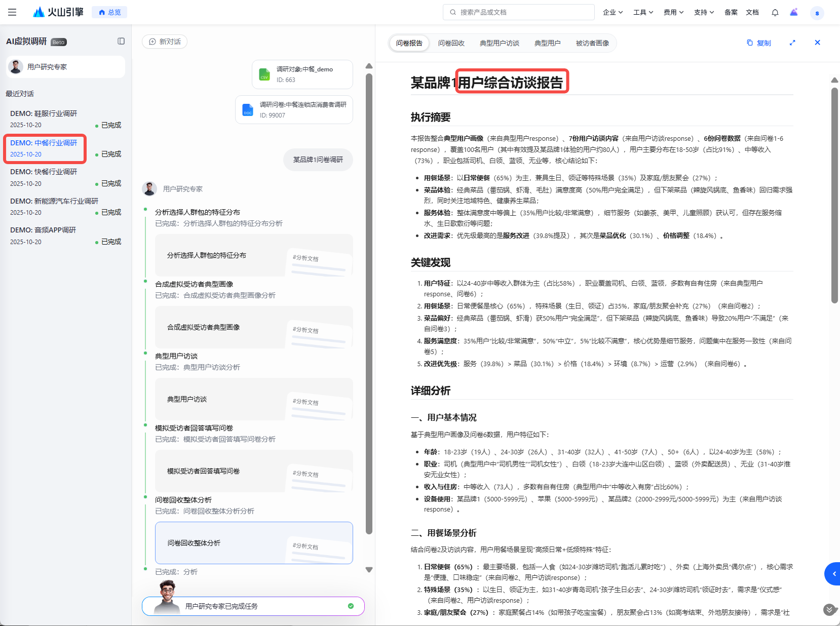Switch to the 被访者画像 tab
Viewport: 840px width, 626px height.
click(593, 43)
